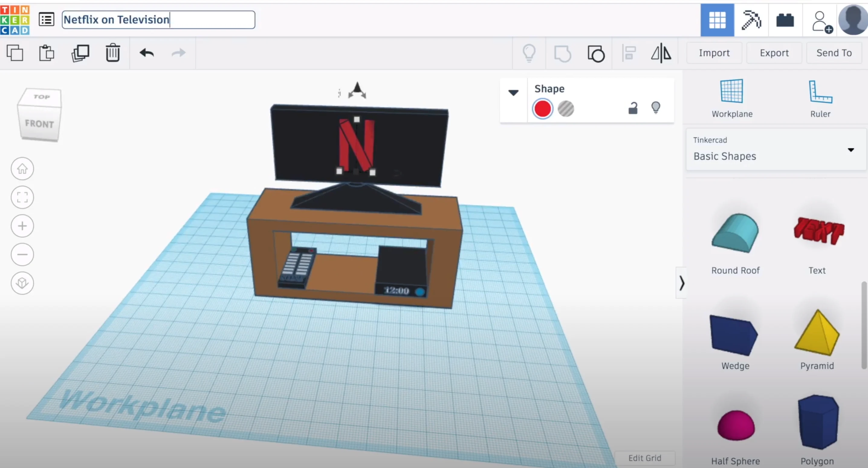This screenshot has height=468, width=868.
Task: Click the Import button
Action: 714,53
